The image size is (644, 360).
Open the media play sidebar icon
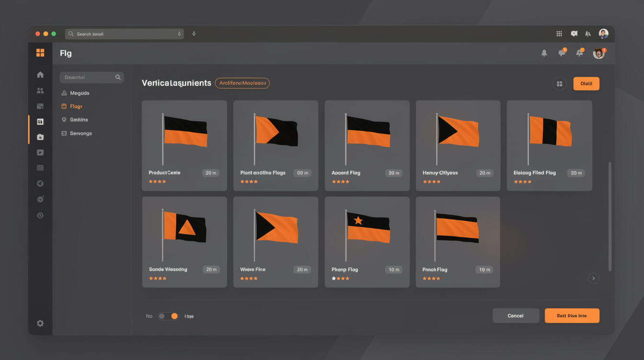pos(40,153)
